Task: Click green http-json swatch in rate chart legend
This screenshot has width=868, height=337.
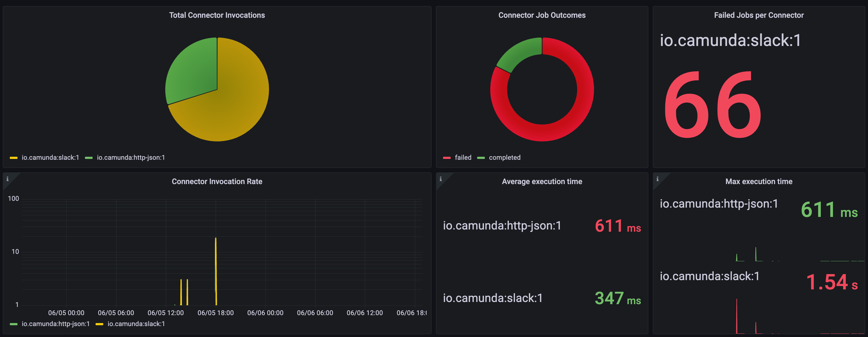Action: click(14, 324)
